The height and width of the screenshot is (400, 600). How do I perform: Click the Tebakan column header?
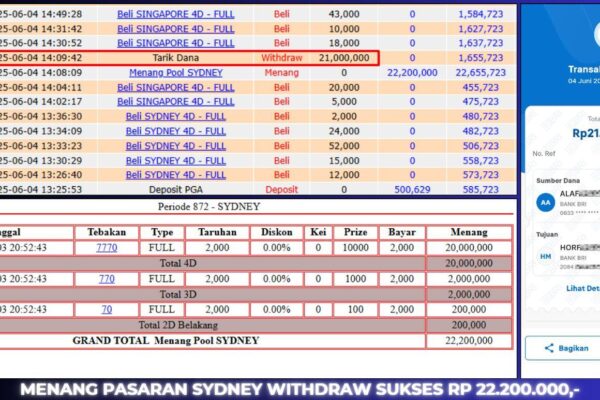point(107,232)
